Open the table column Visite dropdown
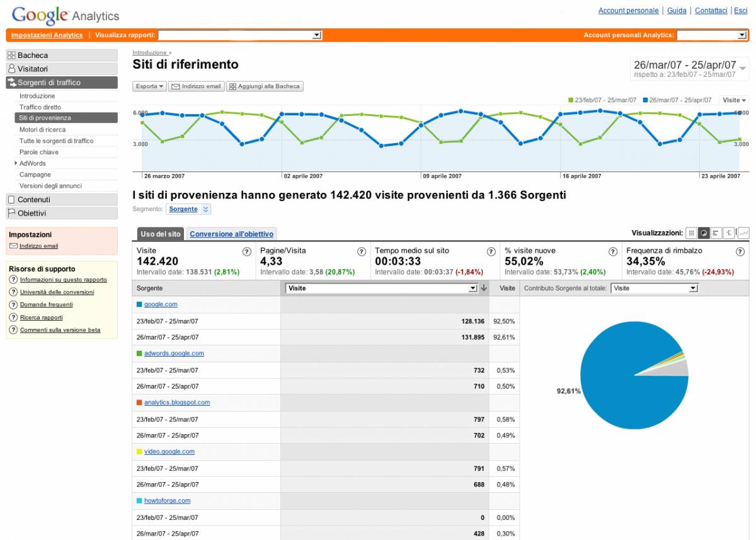Image resolution: width=756 pixels, height=540 pixels. (382, 288)
